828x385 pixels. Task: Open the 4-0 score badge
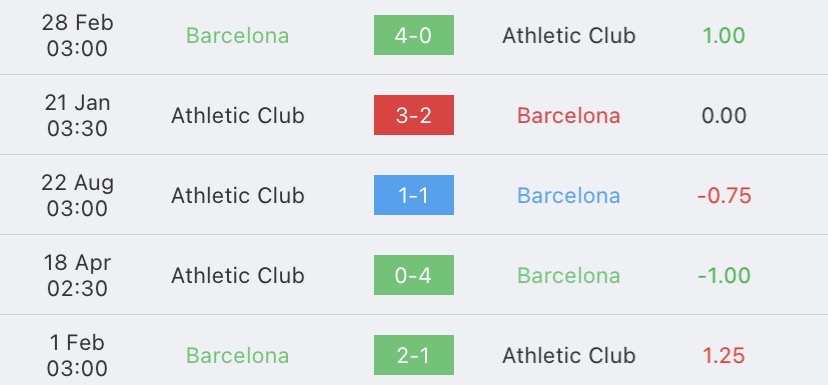click(413, 35)
